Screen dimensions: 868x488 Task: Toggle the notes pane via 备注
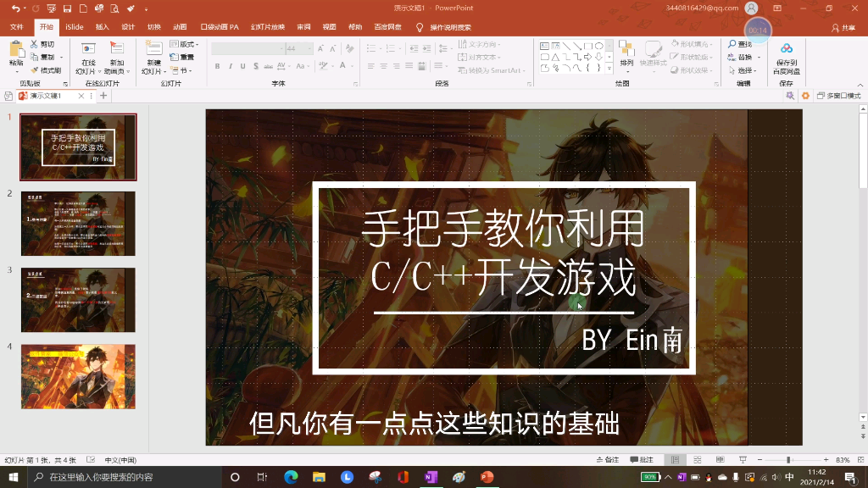[x=608, y=459]
